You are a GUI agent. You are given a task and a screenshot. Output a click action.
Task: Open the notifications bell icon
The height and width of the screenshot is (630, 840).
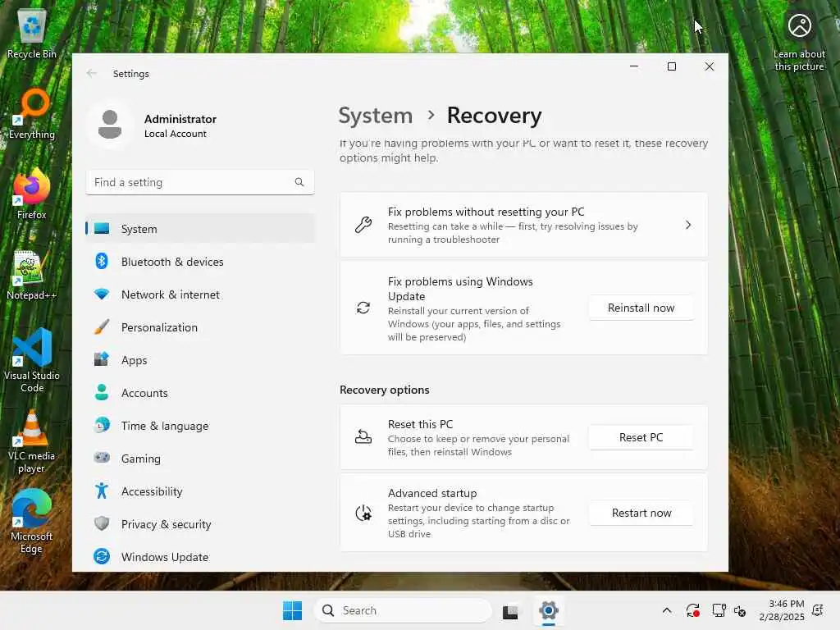[x=818, y=610]
